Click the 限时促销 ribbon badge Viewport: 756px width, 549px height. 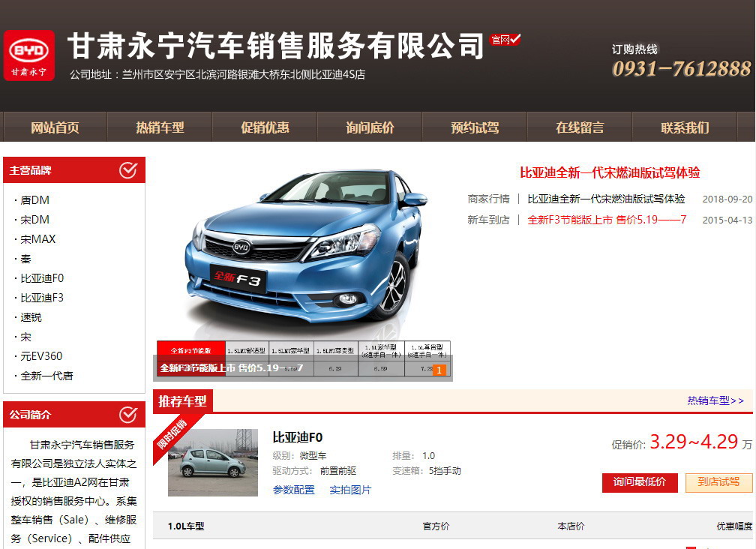171,434
